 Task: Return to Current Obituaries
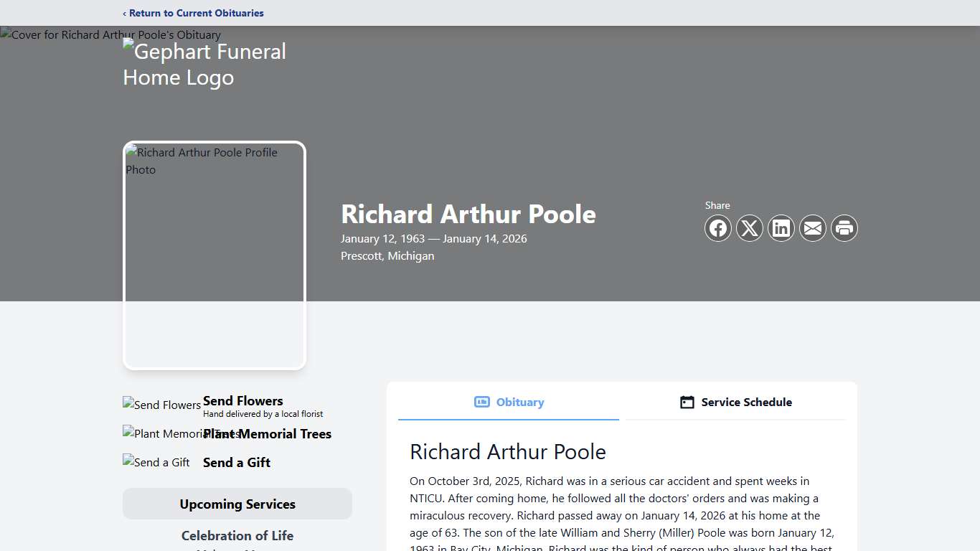pos(193,13)
